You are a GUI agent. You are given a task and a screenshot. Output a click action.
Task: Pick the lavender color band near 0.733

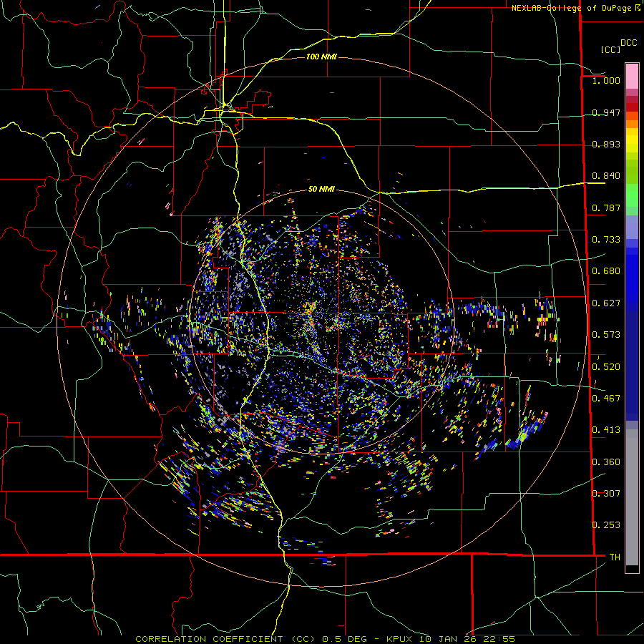point(632,227)
